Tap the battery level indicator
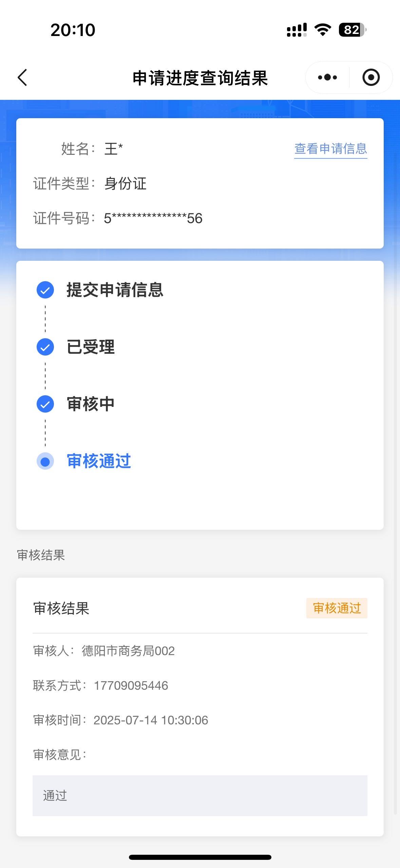Viewport: 400px width, 868px height. [x=353, y=30]
